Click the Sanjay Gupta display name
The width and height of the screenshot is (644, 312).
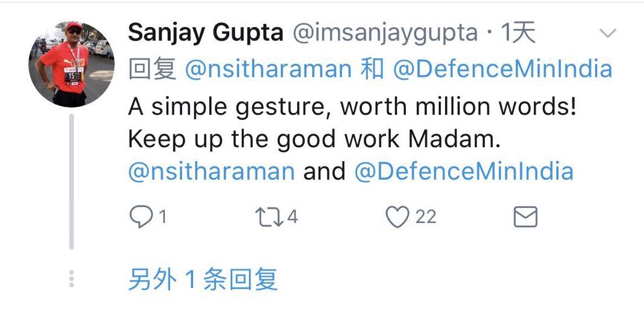click(206, 34)
